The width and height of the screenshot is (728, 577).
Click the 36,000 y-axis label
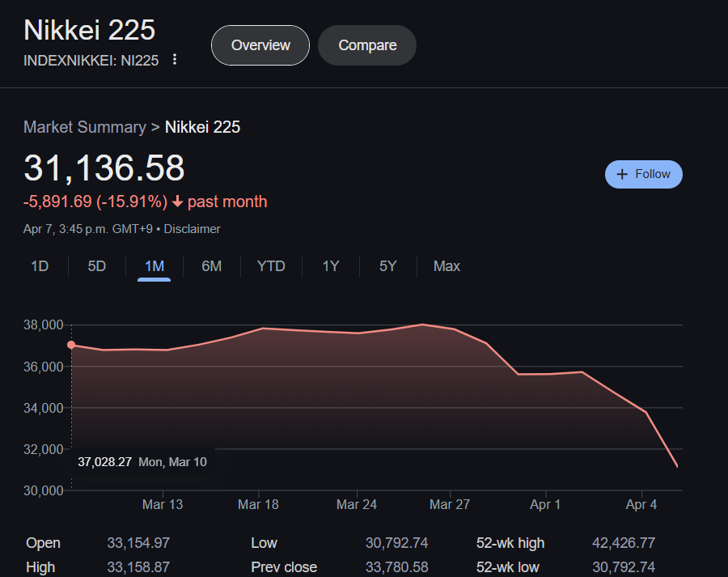click(x=43, y=367)
